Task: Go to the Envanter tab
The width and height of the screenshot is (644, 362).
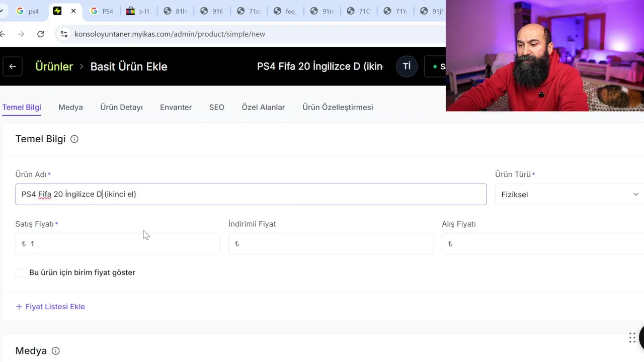Action: 176,107
